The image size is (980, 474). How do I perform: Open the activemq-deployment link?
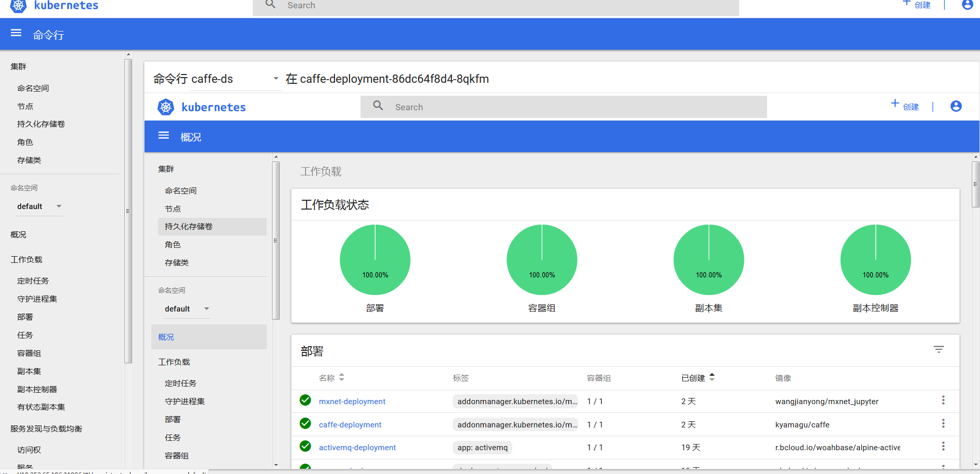click(357, 448)
